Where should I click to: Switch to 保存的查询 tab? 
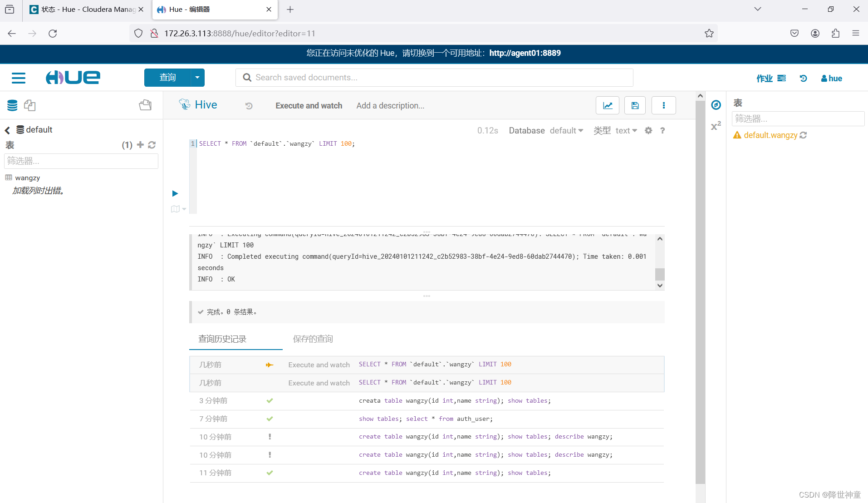tap(313, 339)
